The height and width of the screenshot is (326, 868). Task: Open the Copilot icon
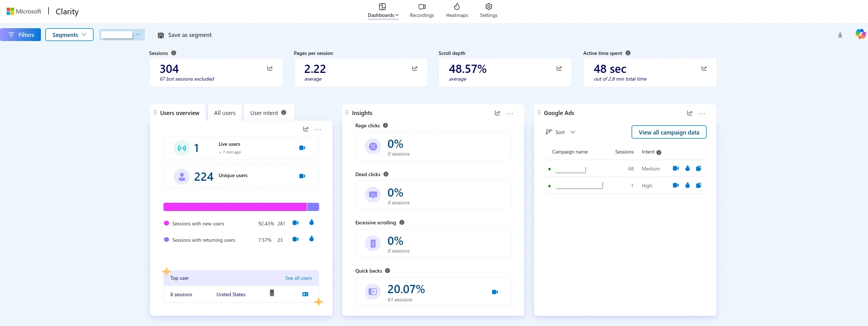click(860, 34)
